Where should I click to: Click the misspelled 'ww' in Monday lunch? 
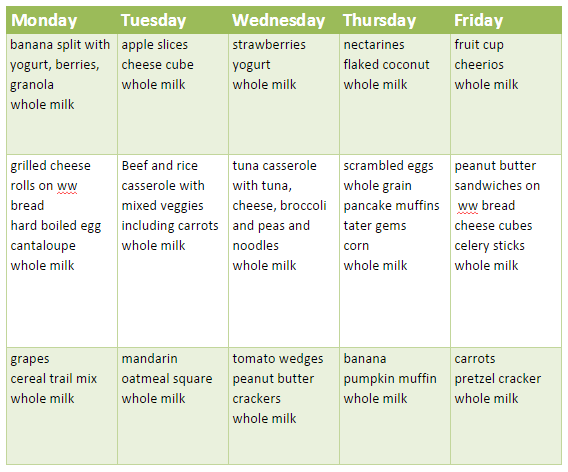tap(67, 186)
